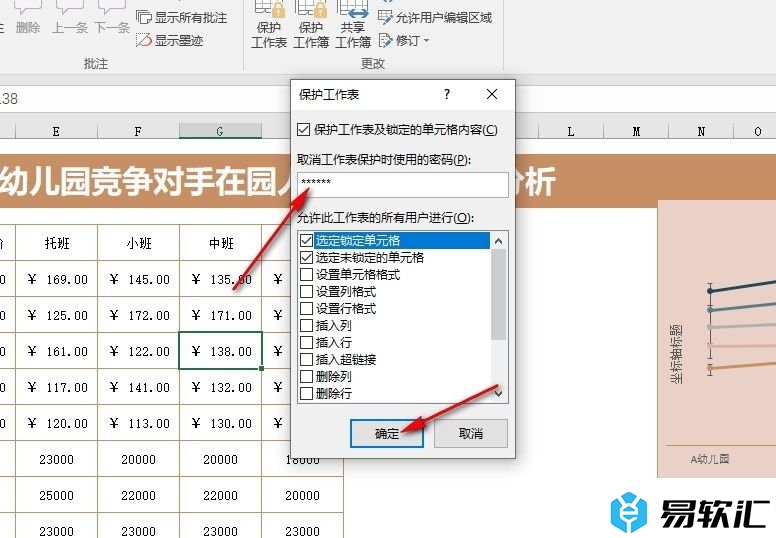Click the 删除 comment button
Viewport: 776px width, 538px height.
pos(28,18)
